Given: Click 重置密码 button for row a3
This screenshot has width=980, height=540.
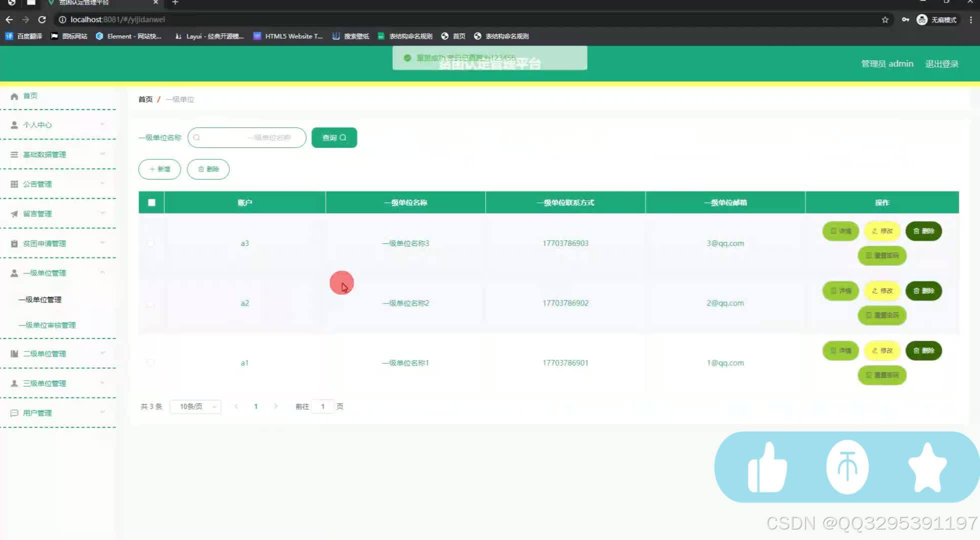Looking at the screenshot, I should [882, 255].
